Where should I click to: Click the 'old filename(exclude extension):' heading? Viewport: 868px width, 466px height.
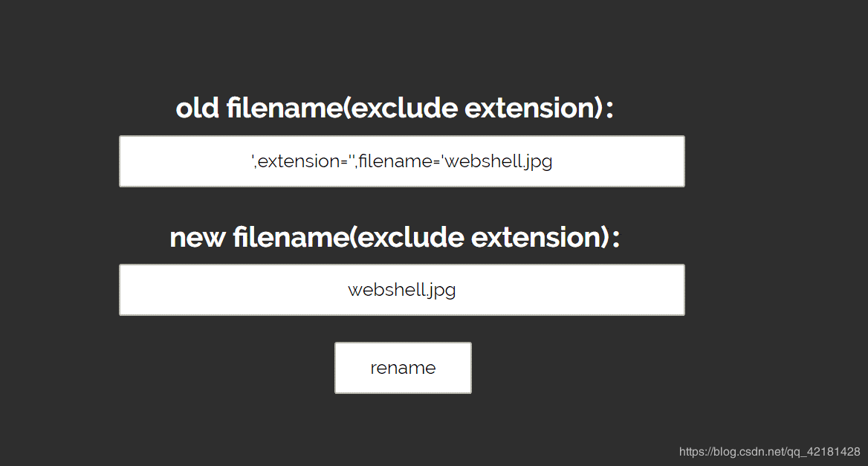pyautogui.click(x=395, y=108)
